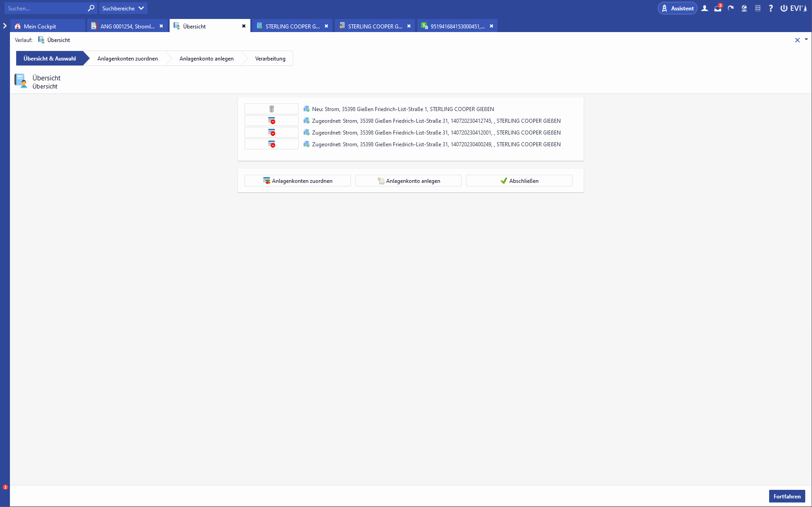Image resolution: width=812 pixels, height=507 pixels.
Task: Click the globe network icon
Action: (744, 8)
